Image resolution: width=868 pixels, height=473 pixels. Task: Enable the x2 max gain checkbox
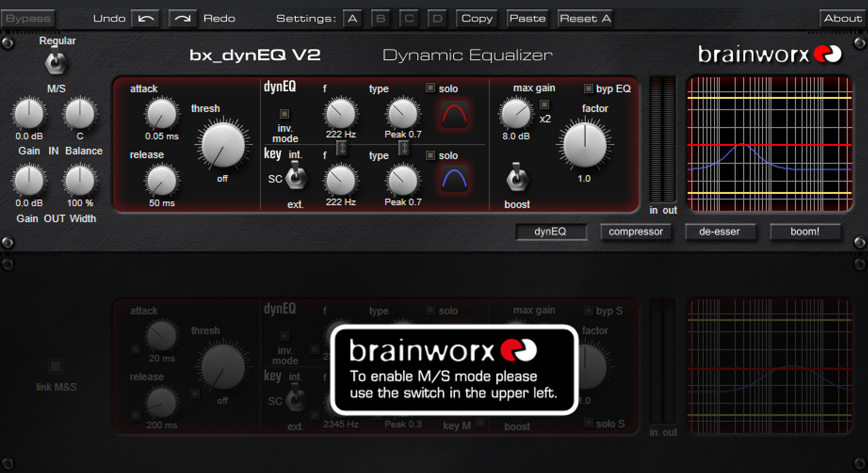click(x=544, y=104)
